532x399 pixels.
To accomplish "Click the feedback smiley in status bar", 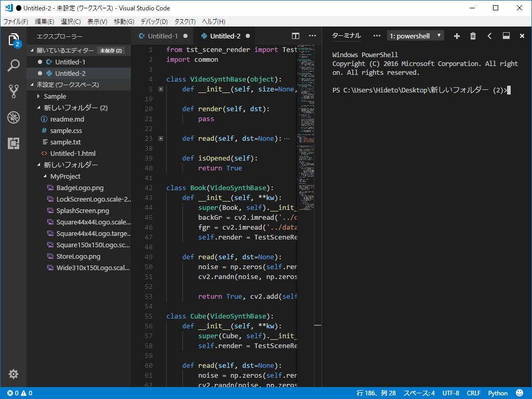I will pos(520,393).
